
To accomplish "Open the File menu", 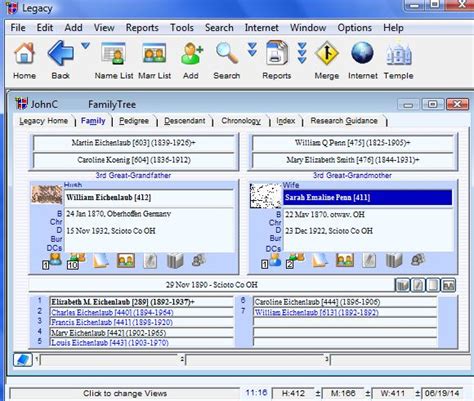I will click(x=18, y=28).
